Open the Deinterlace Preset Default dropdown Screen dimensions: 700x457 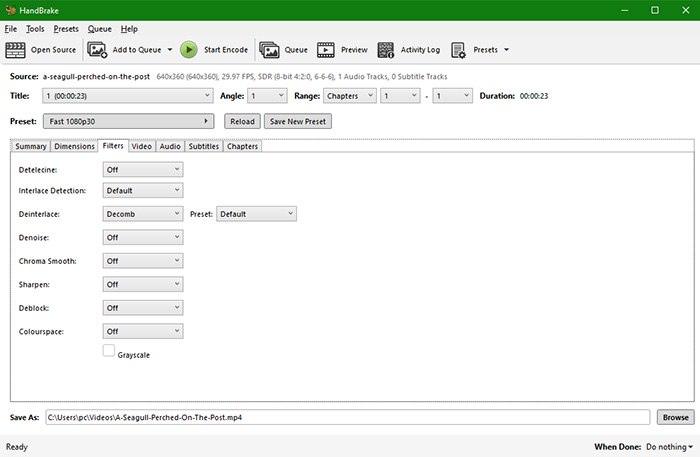[256, 214]
